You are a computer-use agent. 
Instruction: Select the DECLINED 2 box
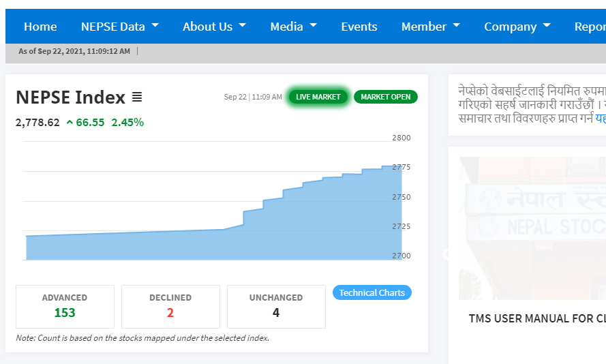pos(170,307)
